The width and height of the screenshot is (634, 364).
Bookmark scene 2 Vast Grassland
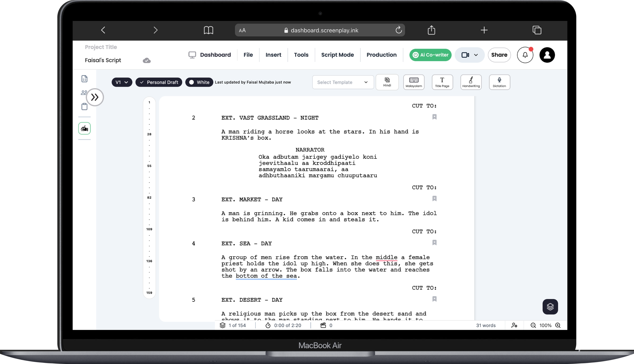point(434,117)
